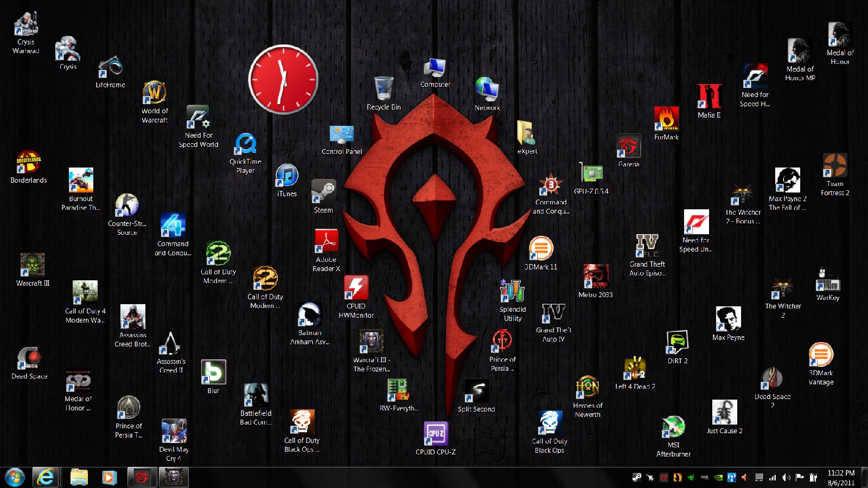Open the eXpert folder shortcut
The height and width of the screenshot is (488, 868).
point(527,137)
